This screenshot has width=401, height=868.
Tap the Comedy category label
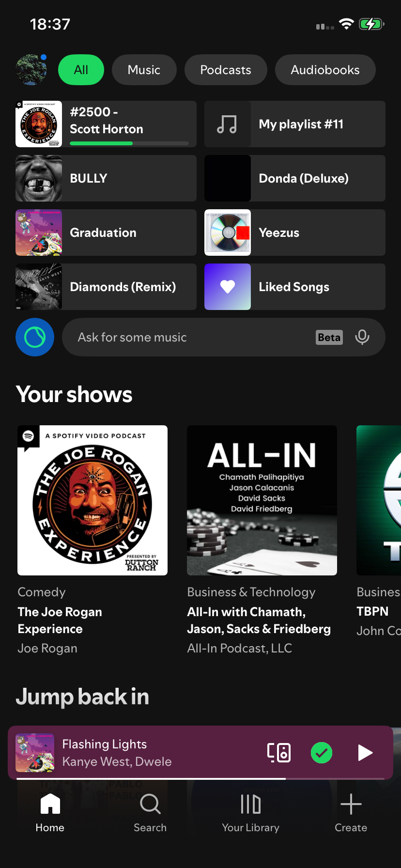(x=42, y=592)
